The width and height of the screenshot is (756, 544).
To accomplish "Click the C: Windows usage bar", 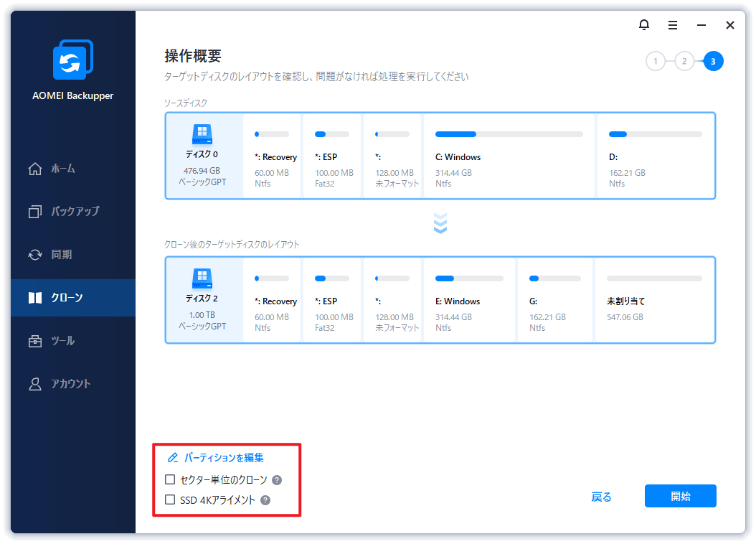I will tap(504, 133).
